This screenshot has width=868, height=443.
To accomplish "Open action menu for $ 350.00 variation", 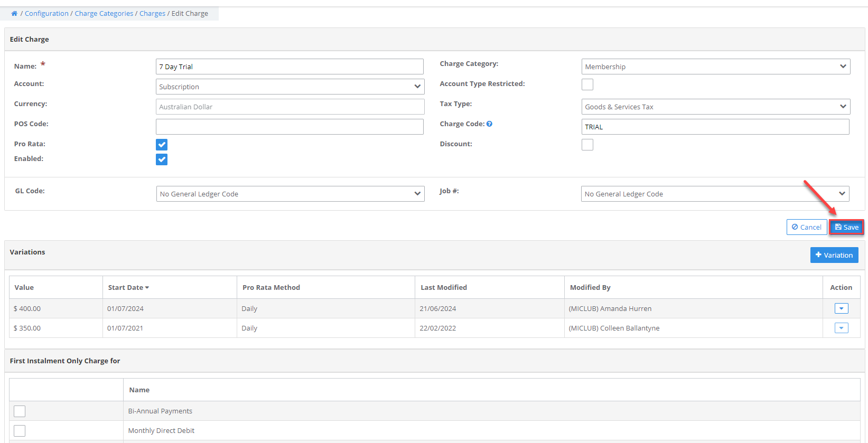I will click(x=841, y=328).
